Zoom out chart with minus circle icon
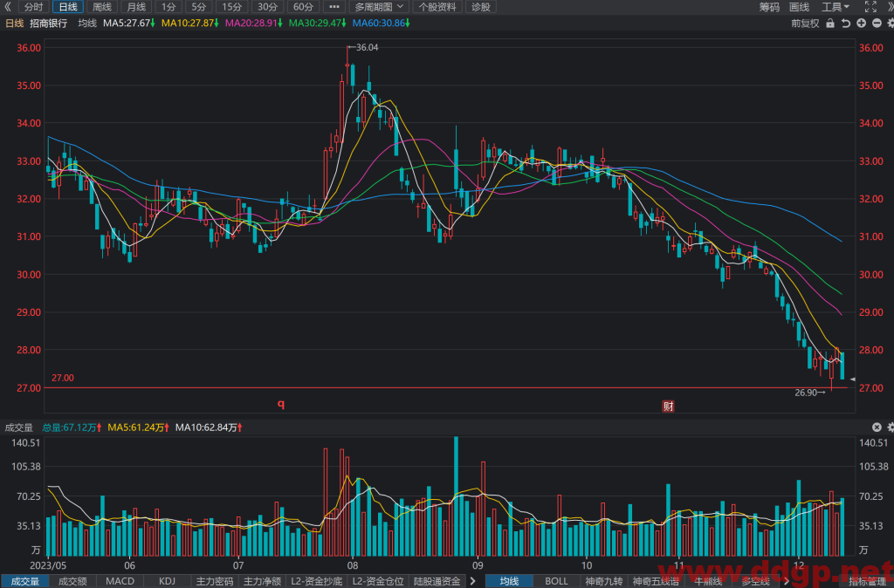 (x=877, y=24)
